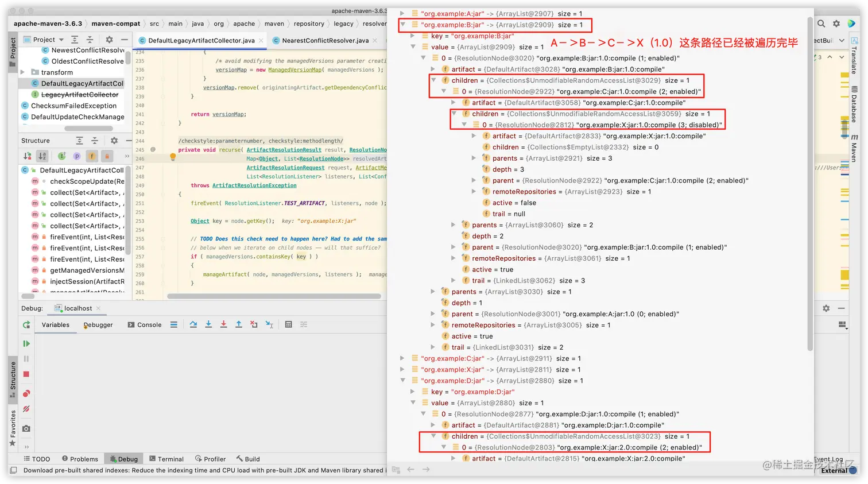Click the blue Step Into icon

coord(208,324)
